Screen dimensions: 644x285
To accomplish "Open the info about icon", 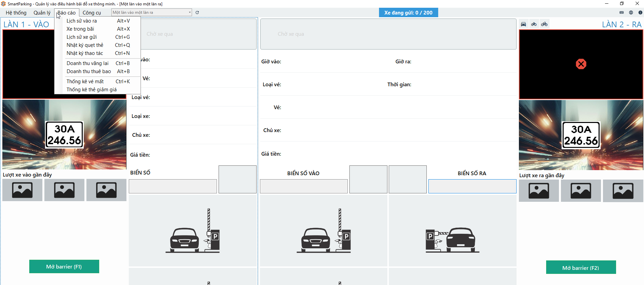I will [640, 12].
